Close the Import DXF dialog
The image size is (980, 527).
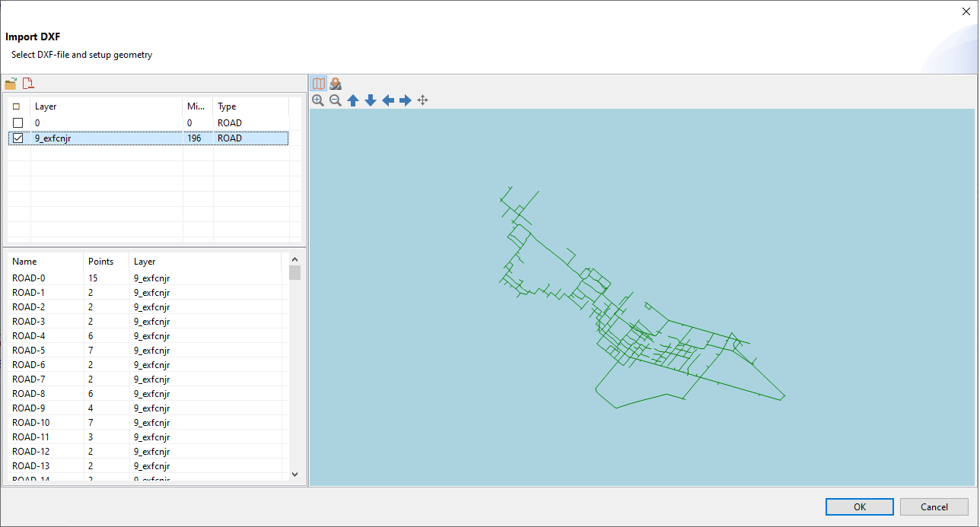[966, 11]
